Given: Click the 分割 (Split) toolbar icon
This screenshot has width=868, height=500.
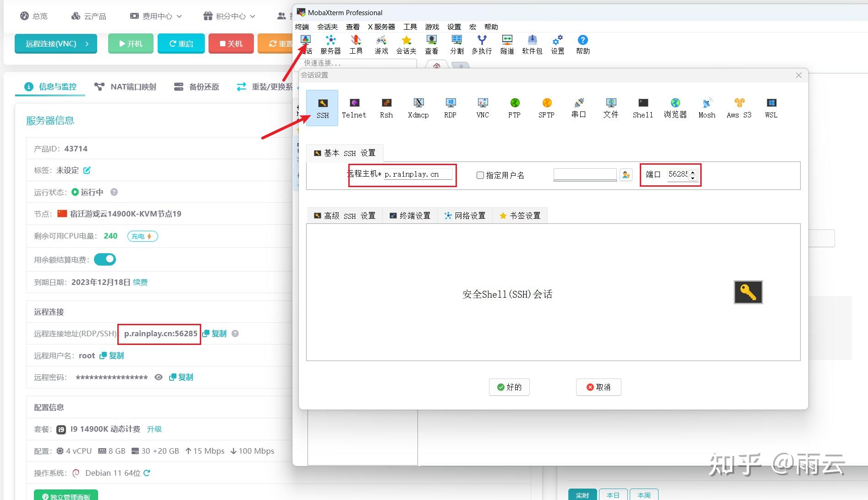Looking at the screenshot, I should [x=456, y=44].
